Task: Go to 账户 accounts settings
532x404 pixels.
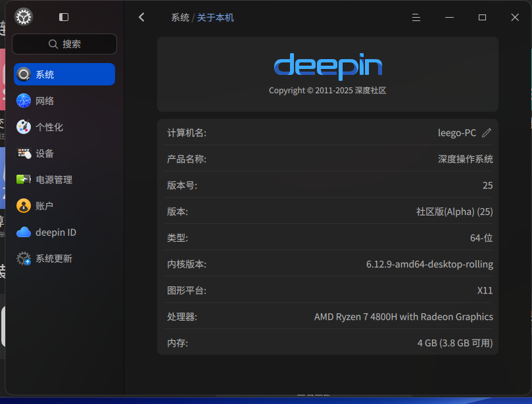Action: pyautogui.click(x=64, y=206)
